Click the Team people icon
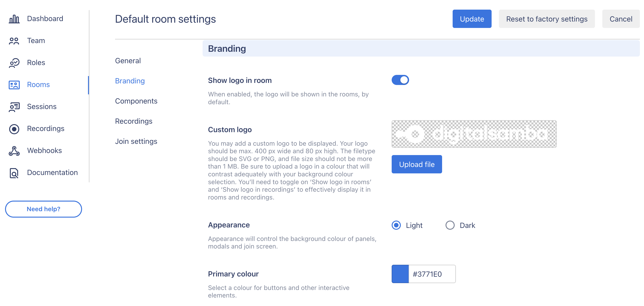This screenshot has width=644, height=306. point(14,41)
